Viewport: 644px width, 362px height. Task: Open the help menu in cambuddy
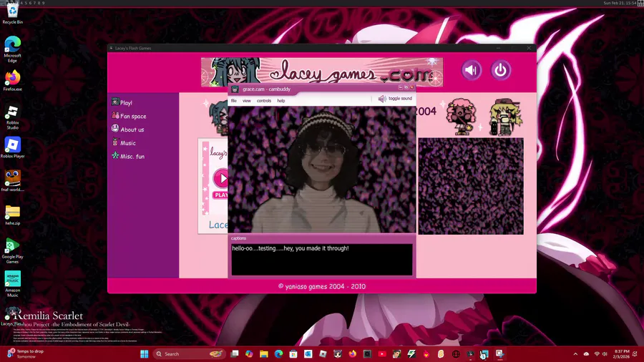[281, 101]
